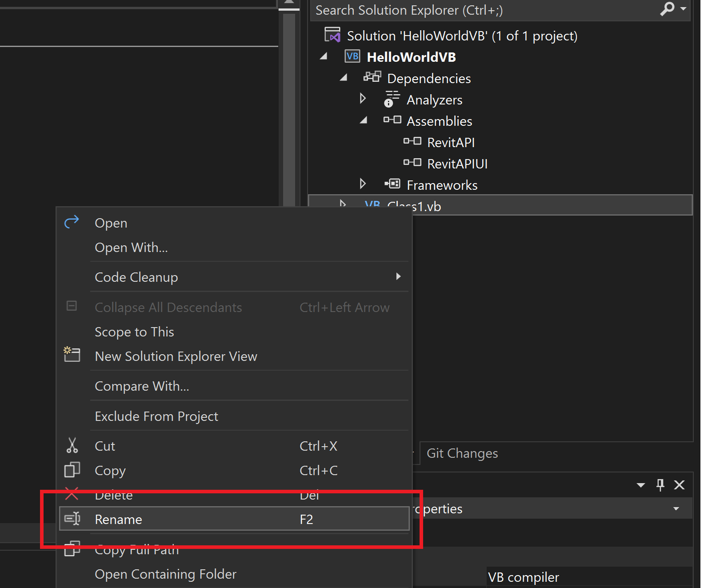Screen dimensions: 704x588
Task: Collapse the Dependencies node
Action: [343, 77]
